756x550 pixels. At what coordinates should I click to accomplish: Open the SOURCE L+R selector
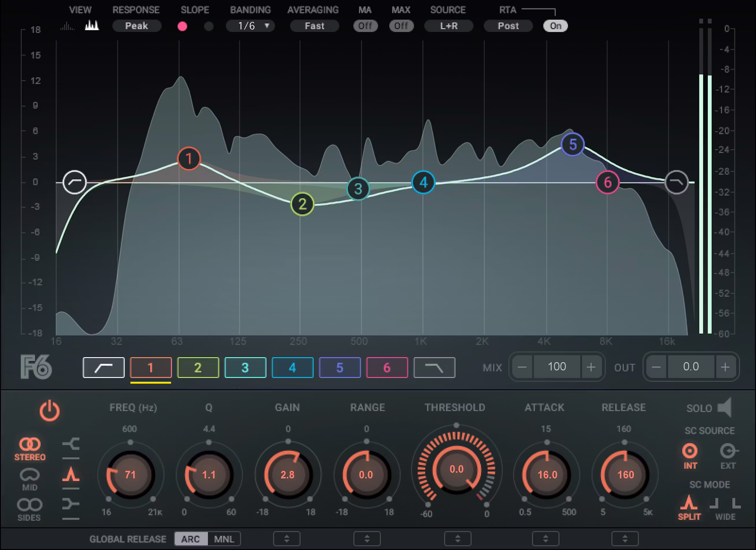pyautogui.click(x=448, y=26)
